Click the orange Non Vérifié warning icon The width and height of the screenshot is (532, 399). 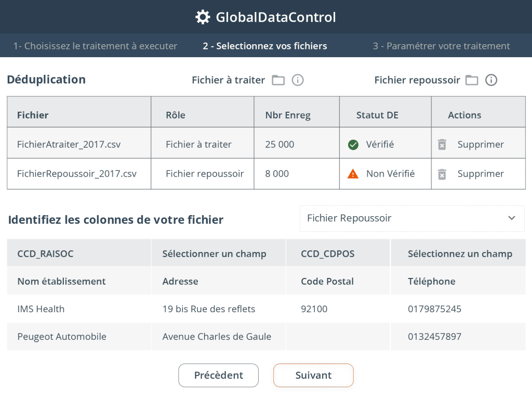353,174
